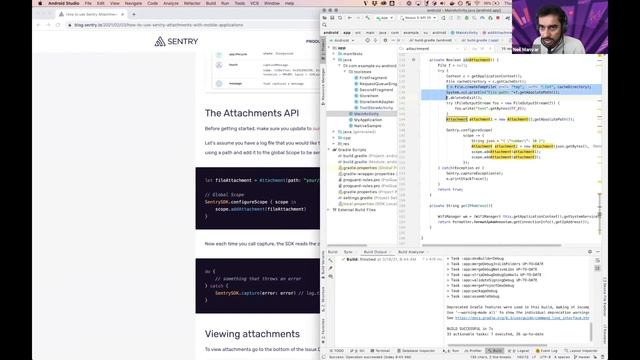Open the Nexus device selector dropdown

tap(419, 18)
